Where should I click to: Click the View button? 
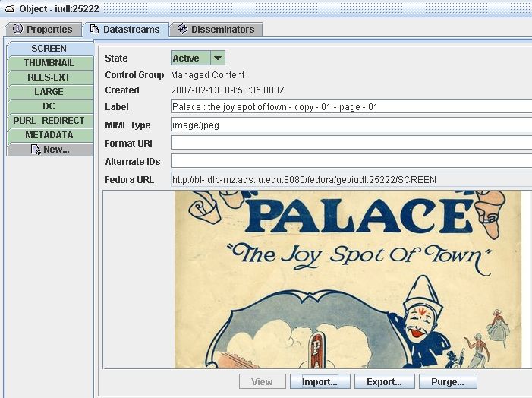pyautogui.click(x=262, y=382)
